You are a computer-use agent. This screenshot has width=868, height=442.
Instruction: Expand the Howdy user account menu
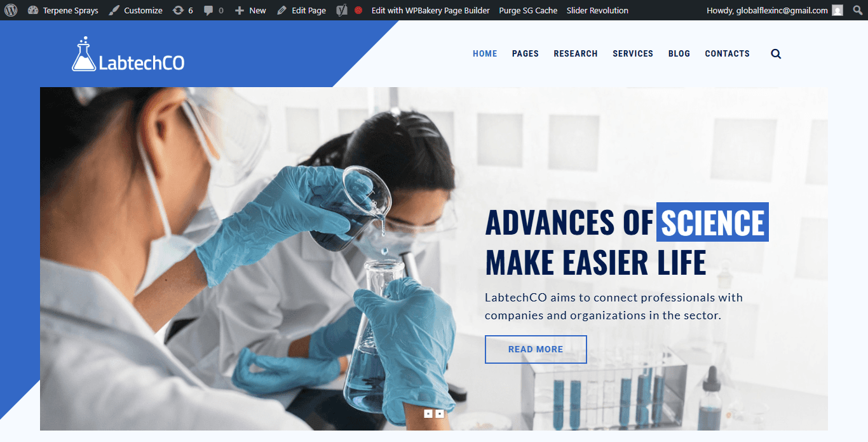(x=775, y=10)
